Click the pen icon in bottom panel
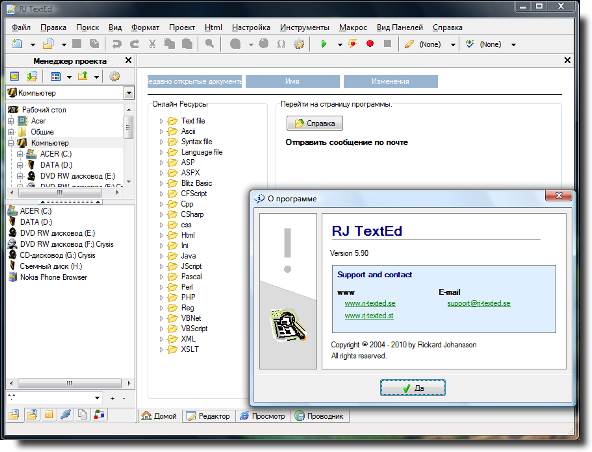The width and height of the screenshot is (592, 452). pyautogui.click(x=65, y=415)
